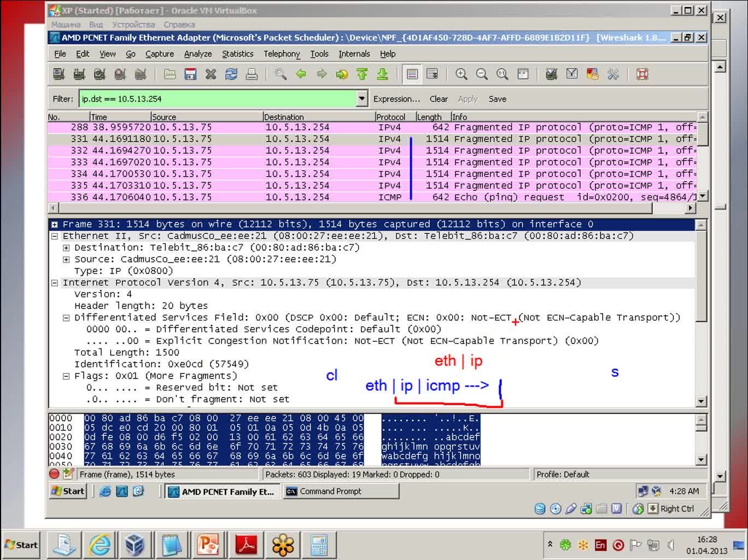The image size is (748, 560).
Task: Reset zoom to normal size
Action: pyautogui.click(x=502, y=74)
